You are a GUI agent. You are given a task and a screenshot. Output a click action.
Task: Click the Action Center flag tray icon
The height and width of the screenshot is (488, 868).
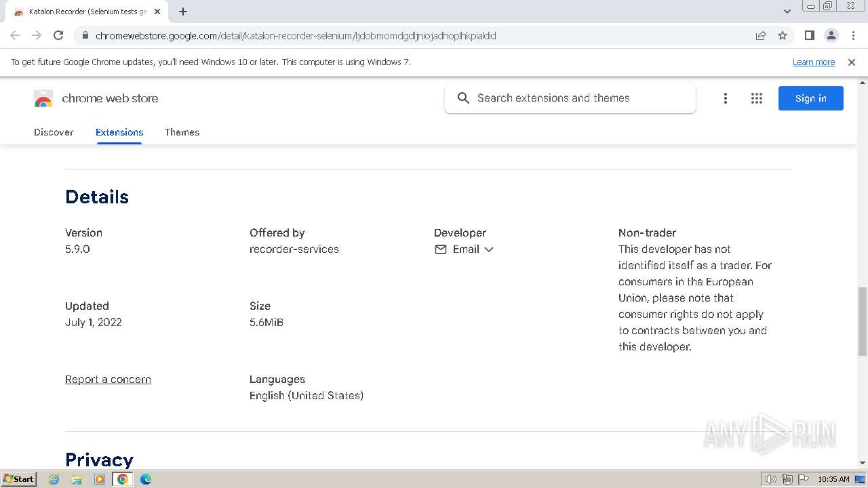[802, 479]
